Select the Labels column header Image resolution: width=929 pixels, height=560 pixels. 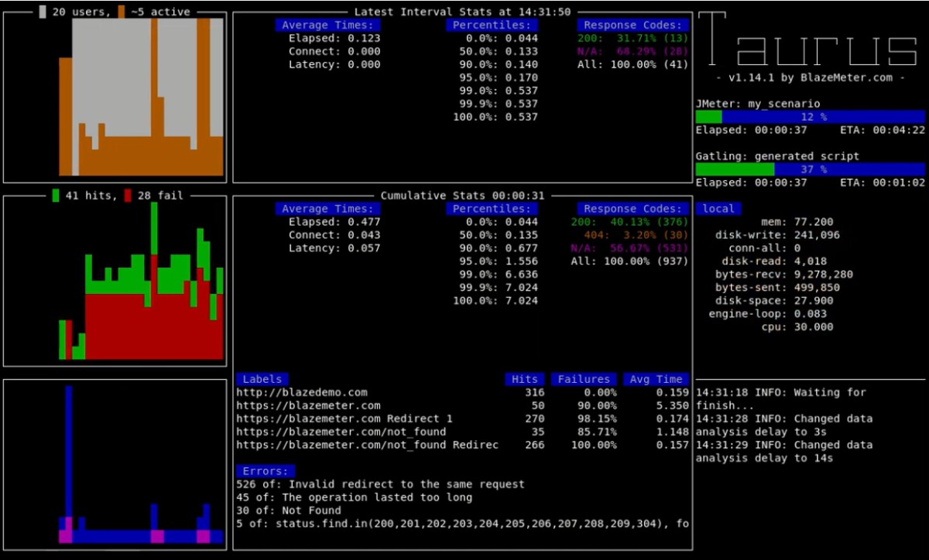pyautogui.click(x=262, y=379)
